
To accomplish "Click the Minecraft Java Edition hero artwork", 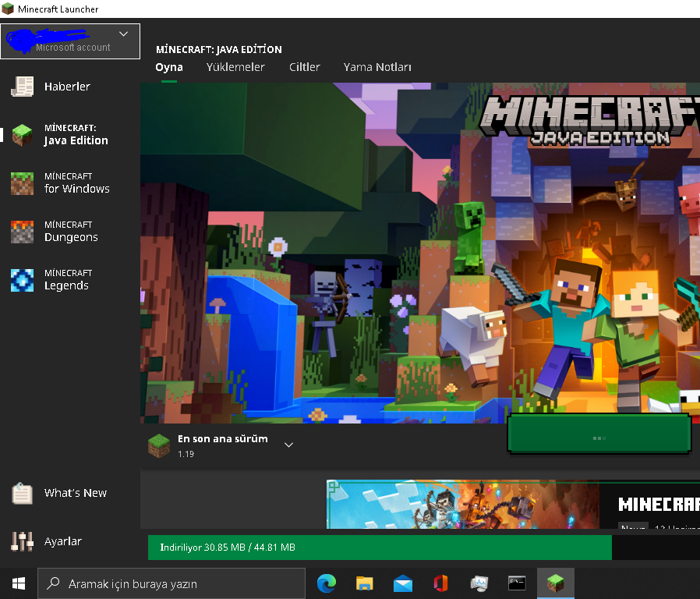I will pyautogui.click(x=420, y=253).
